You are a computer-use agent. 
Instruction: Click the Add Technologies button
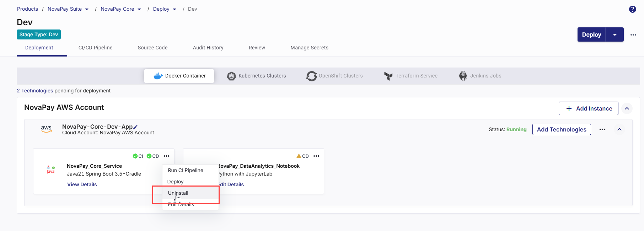tap(561, 129)
